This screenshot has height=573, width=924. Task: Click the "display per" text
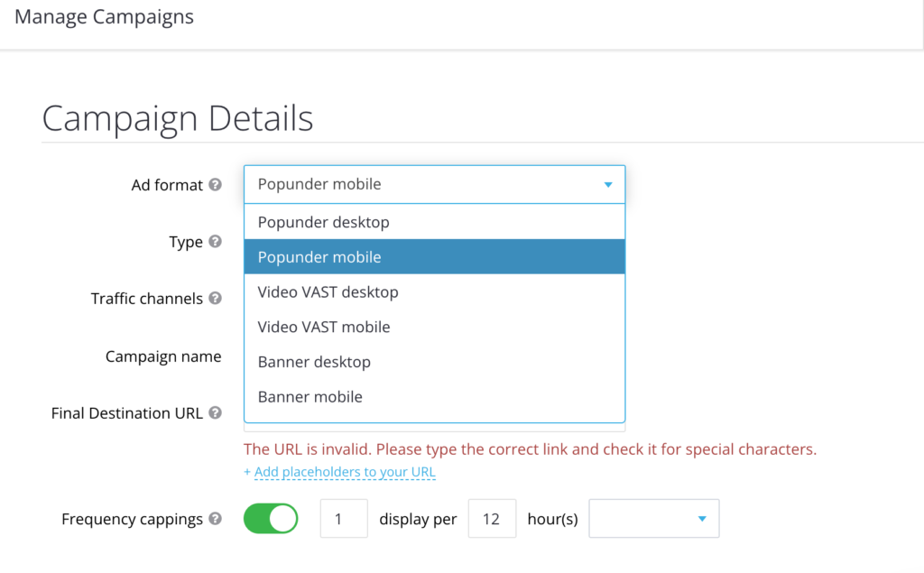[418, 519]
